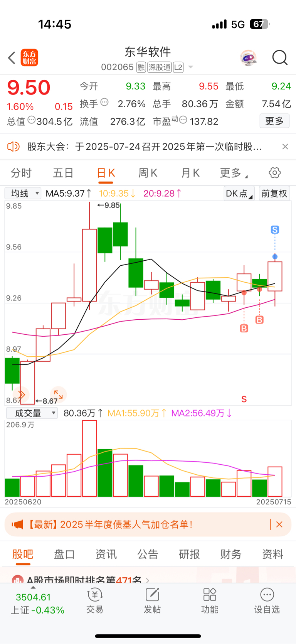Go back with the left arrow
Image resolution: width=296 pixels, height=644 pixels.
[x=12, y=58]
